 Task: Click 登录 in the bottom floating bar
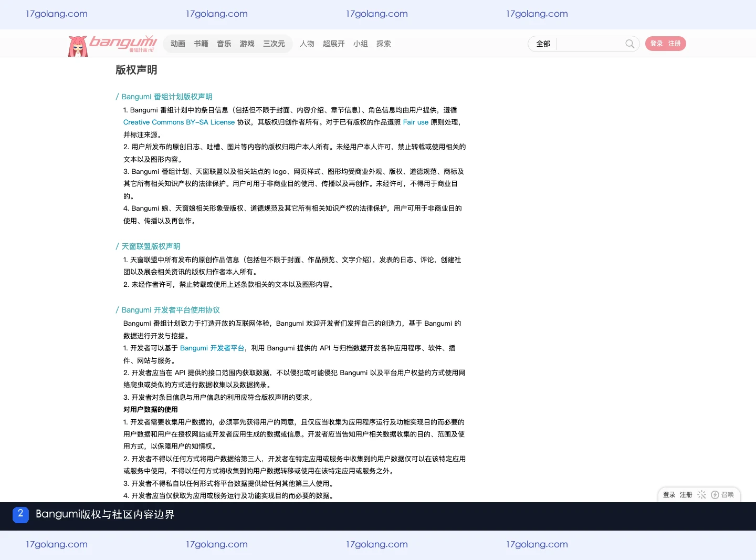[x=669, y=495]
